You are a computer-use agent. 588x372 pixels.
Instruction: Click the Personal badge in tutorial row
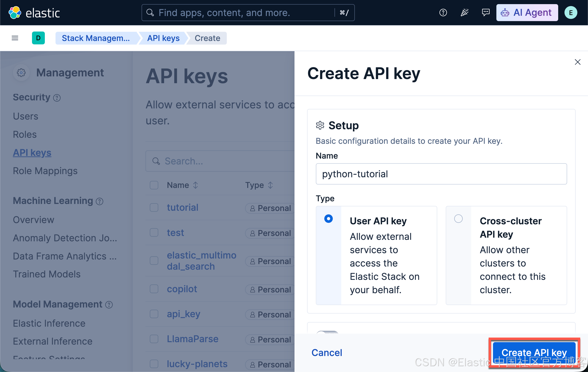(x=270, y=208)
